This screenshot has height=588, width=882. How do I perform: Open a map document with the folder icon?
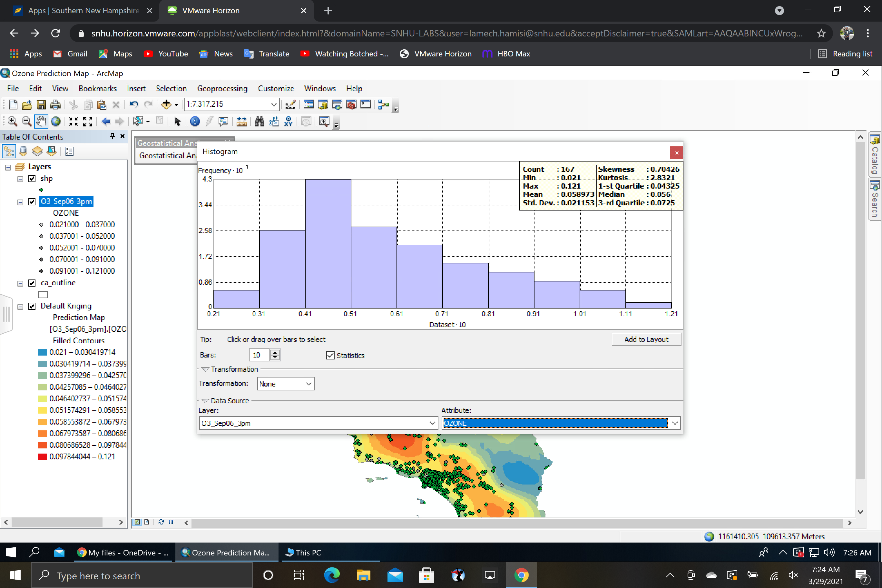pyautogui.click(x=27, y=105)
